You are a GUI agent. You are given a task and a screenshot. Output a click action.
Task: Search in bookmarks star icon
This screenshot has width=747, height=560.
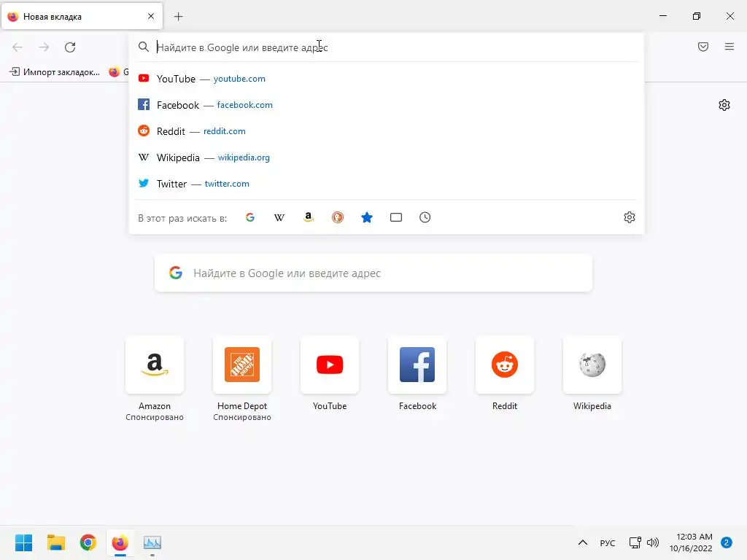367,217
